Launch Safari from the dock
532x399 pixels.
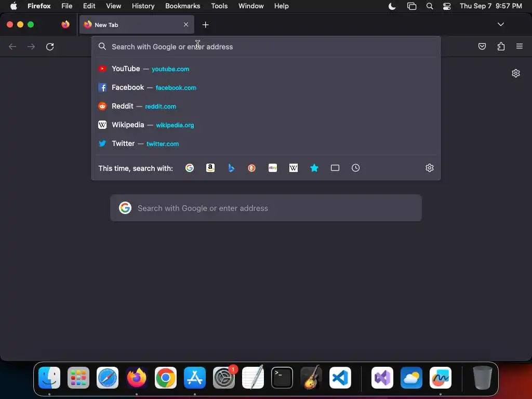tap(108, 378)
